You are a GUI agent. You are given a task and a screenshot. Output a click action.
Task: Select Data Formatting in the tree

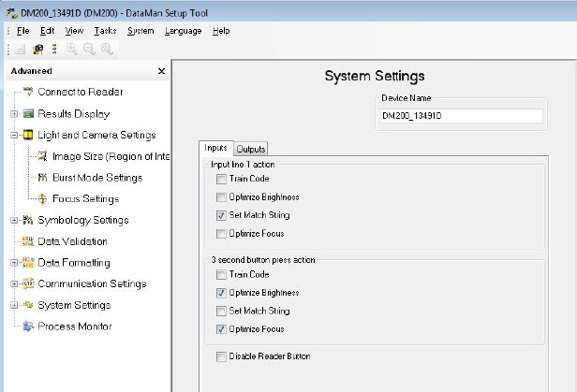[x=74, y=263]
